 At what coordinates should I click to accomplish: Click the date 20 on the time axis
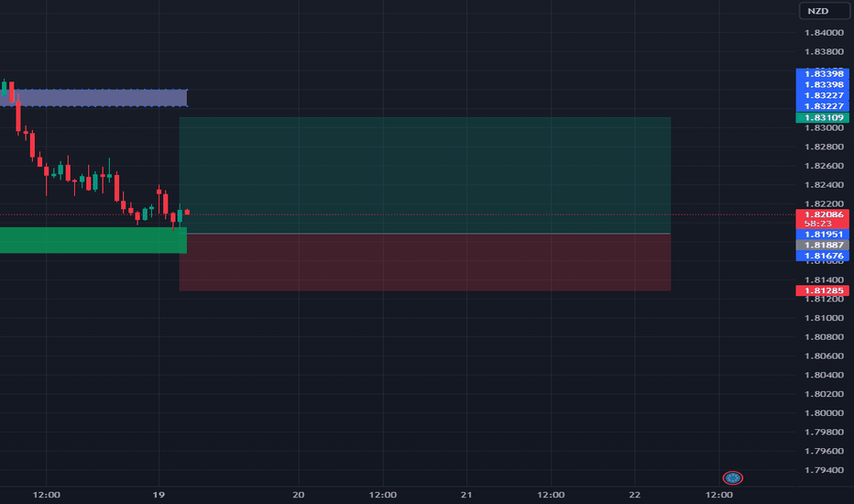point(299,495)
